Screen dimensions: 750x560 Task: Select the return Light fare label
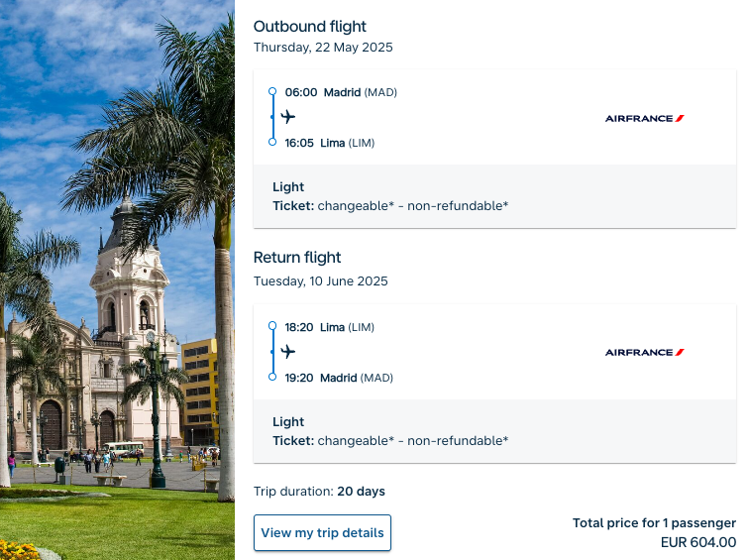point(288,422)
